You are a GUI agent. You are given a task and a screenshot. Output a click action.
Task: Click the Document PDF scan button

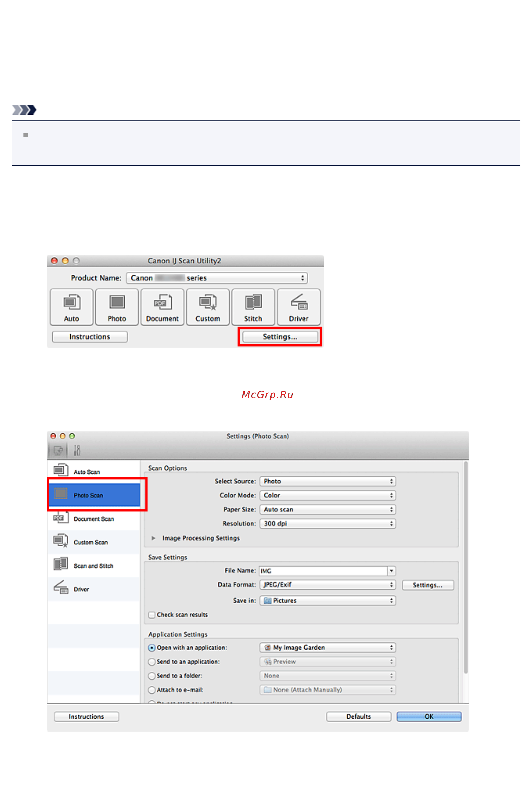(162, 307)
